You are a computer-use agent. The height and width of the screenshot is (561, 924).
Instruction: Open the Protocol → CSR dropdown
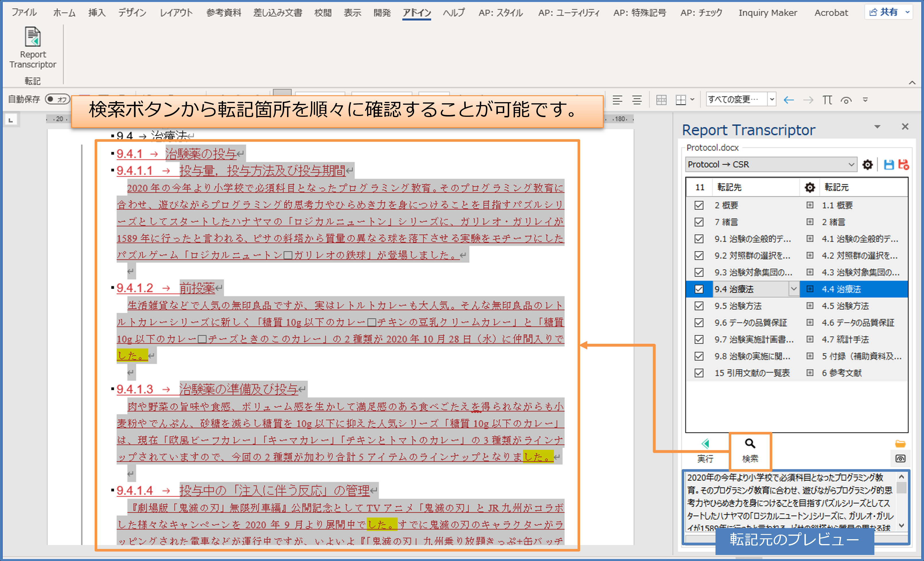click(x=851, y=165)
